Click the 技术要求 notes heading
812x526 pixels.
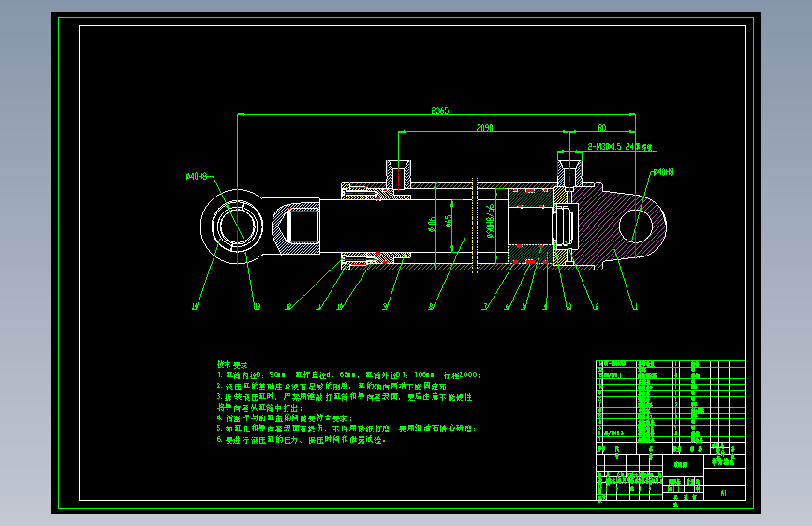point(232,364)
